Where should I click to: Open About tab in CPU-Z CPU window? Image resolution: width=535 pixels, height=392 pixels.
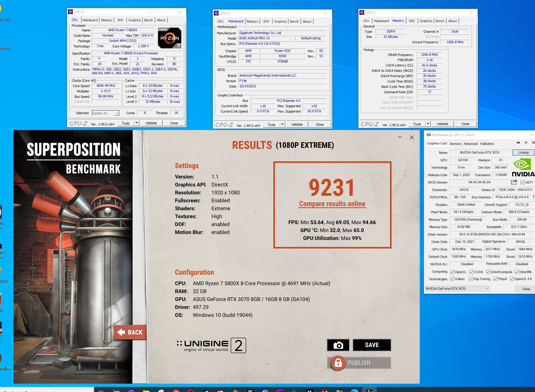161,20
